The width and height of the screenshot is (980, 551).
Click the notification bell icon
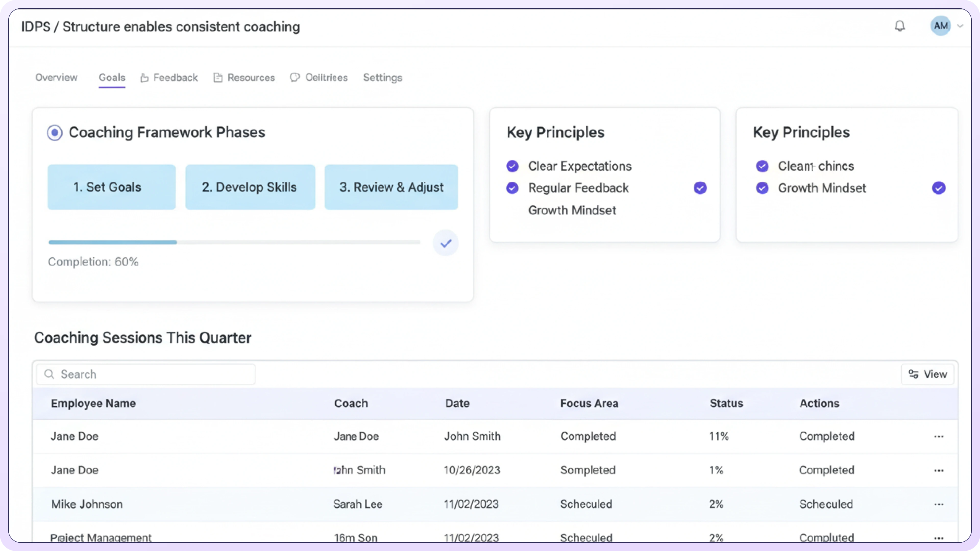point(899,26)
